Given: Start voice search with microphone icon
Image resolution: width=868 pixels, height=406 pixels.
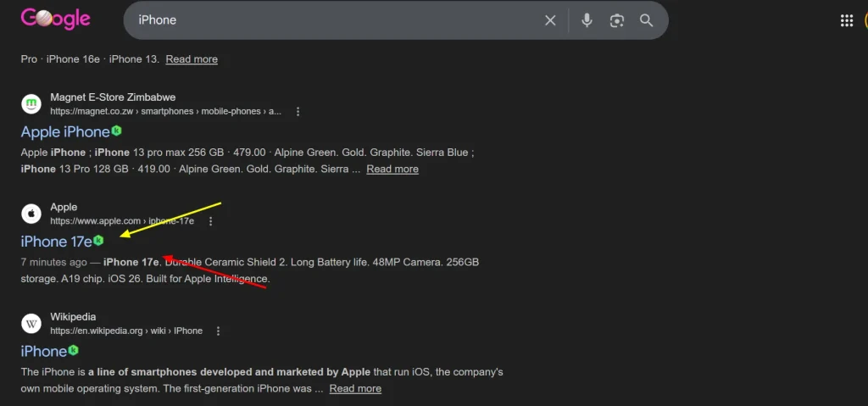Looking at the screenshot, I should 587,20.
